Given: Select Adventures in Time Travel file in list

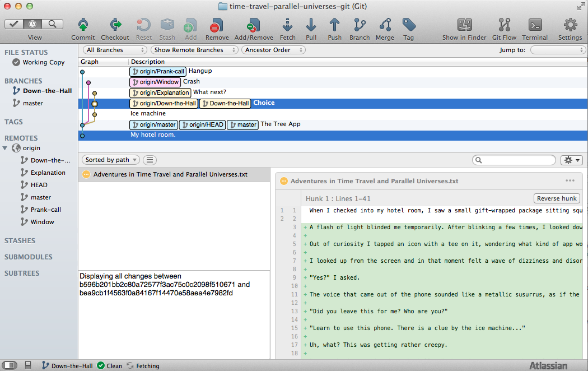Looking at the screenshot, I should click(x=174, y=174).
